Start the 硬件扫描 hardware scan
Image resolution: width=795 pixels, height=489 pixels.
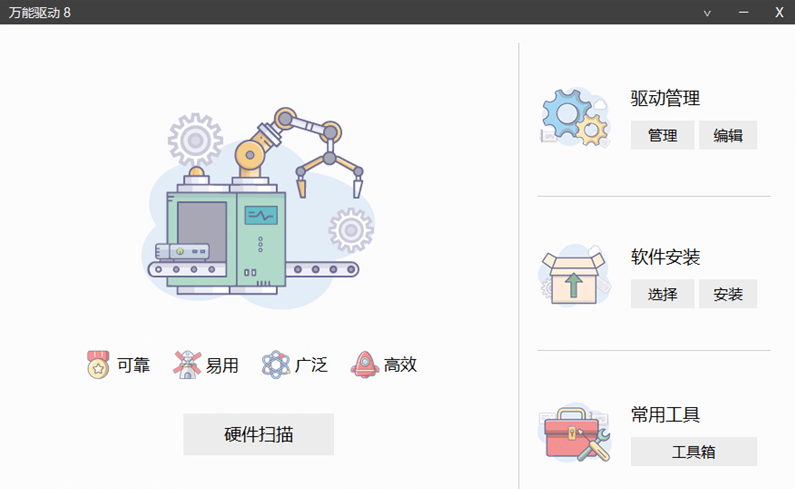(259, 434)
